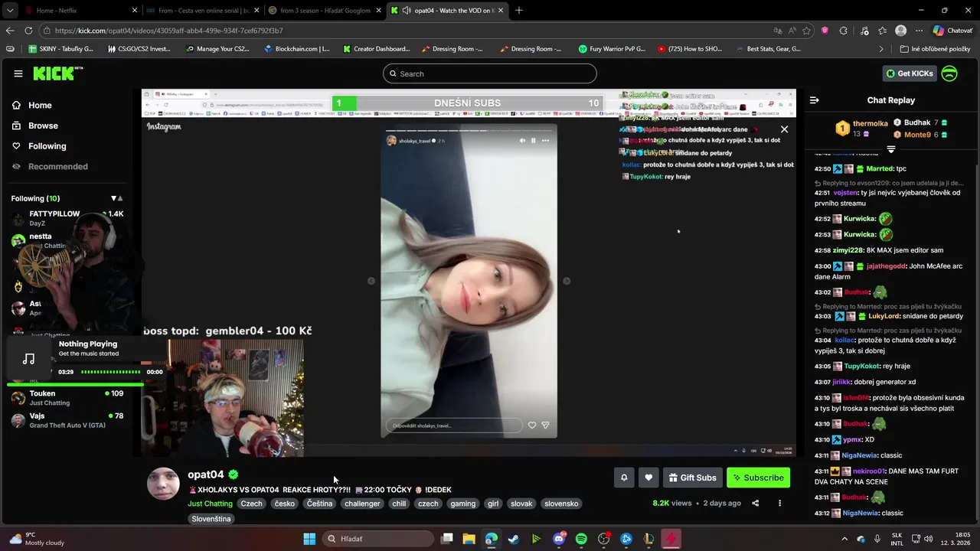Click the Get KICKs button
The image size is (980, 551).
(910, 73)
